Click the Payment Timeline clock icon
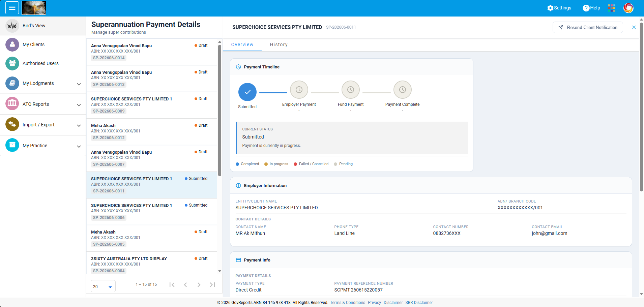Screen dimensions: 644x307 pyautogui.click(x=238, y=67)
